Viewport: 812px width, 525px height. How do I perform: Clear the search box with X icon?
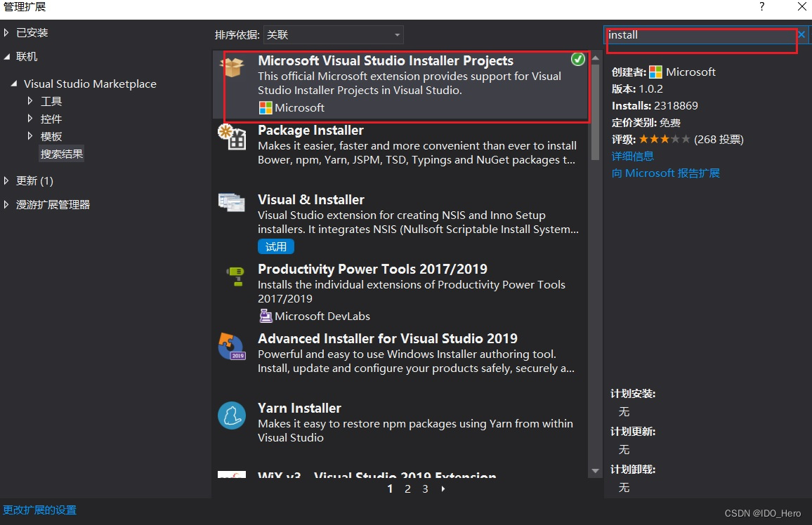(x=801, y=34)
